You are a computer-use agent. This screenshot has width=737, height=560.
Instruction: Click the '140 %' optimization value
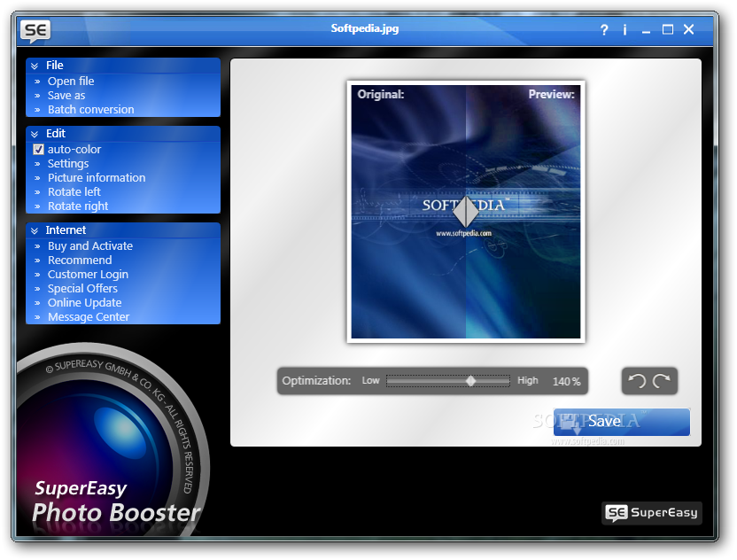point(566,381)
